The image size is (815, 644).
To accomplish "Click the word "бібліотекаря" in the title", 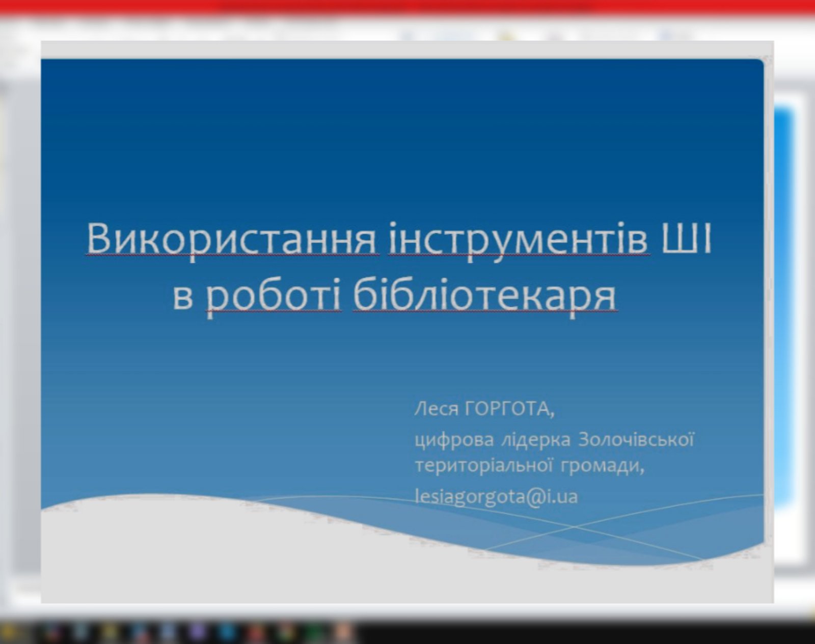I will (484, 296).
